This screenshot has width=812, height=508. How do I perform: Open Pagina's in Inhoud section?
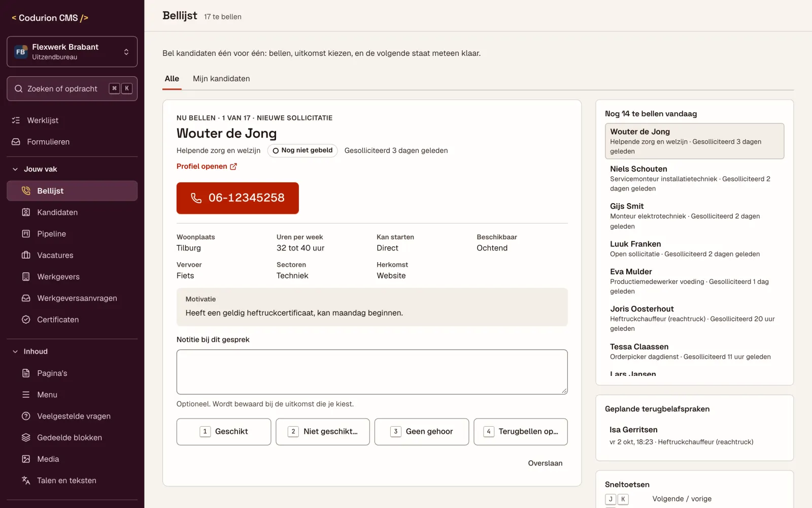72,373
